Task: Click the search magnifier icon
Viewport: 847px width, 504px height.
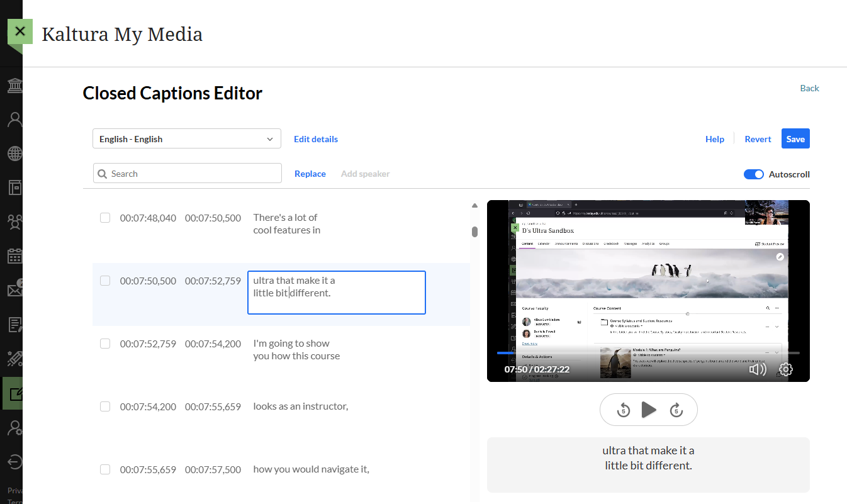Action: [x=103, y=174]
